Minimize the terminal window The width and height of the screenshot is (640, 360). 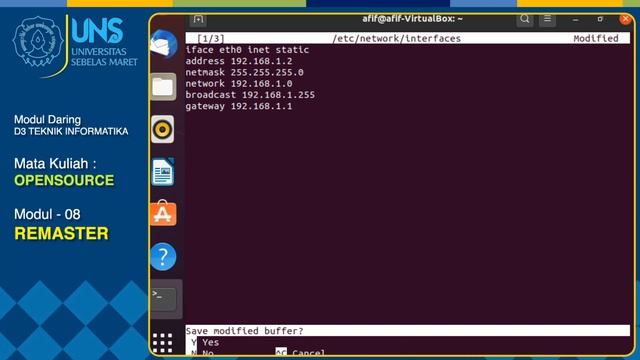pyautogui.click(x=576, y=19)
